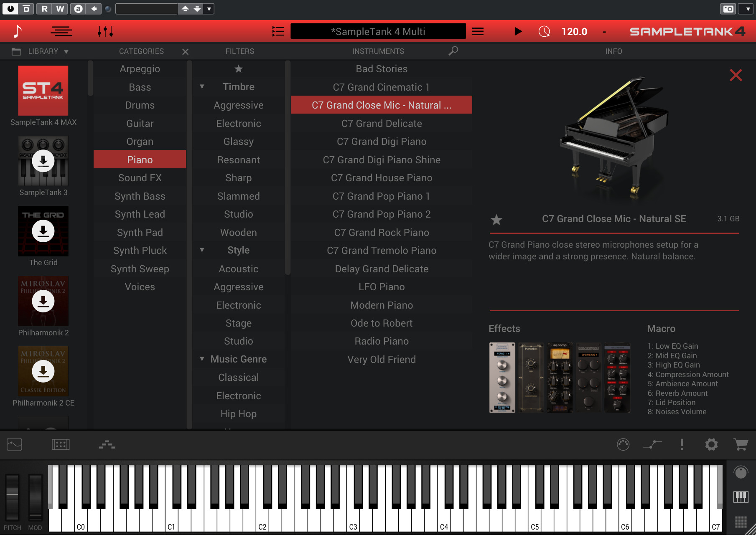Collapse the Music Genre filter group
This screenshot has height=535, width=756.
[202, 359]
